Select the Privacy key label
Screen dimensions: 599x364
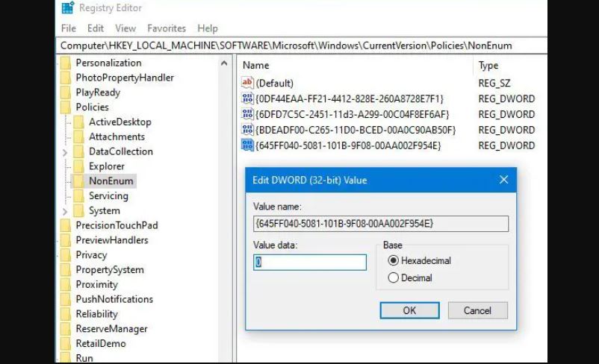[91, 255]
